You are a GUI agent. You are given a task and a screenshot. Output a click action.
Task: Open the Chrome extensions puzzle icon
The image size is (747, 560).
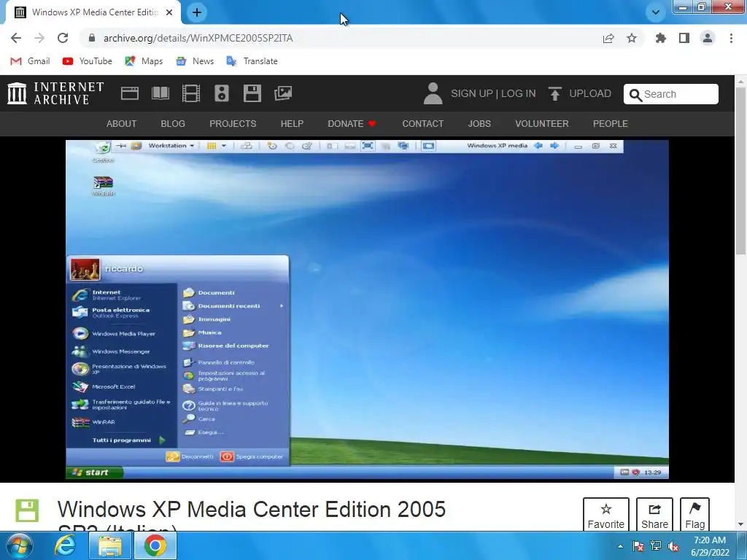click(x=661, y=38)
